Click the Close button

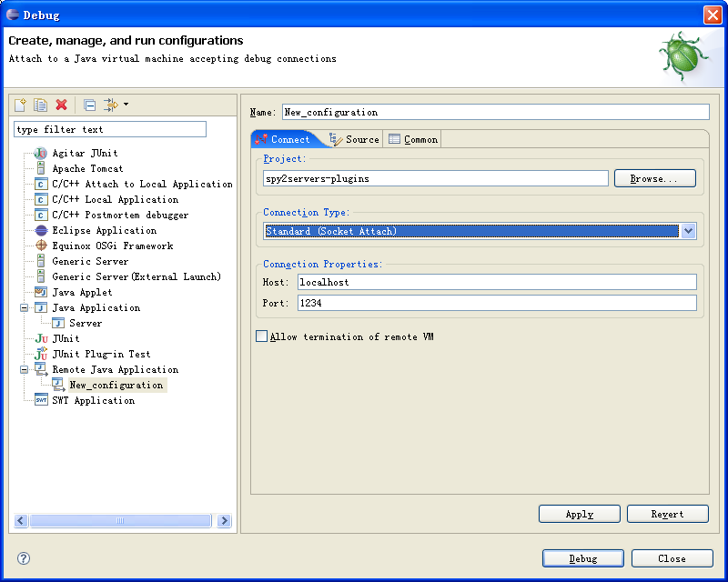click(x=672, y=558)
